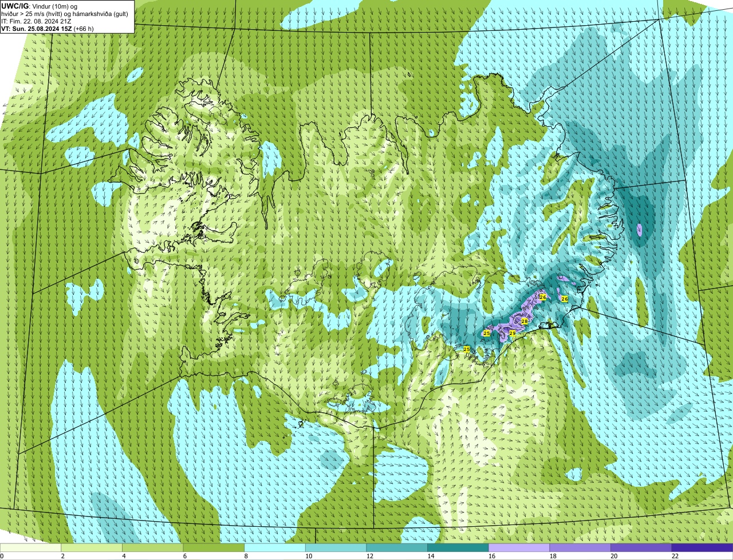Click the legend tick label '22'

[x=675, y=555]
